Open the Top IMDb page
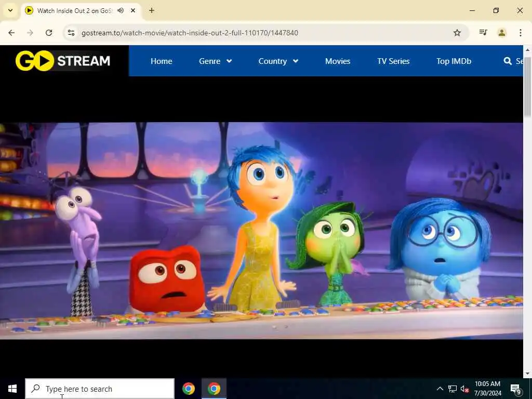This screenshot has height=399, width=532. point(454,61)
